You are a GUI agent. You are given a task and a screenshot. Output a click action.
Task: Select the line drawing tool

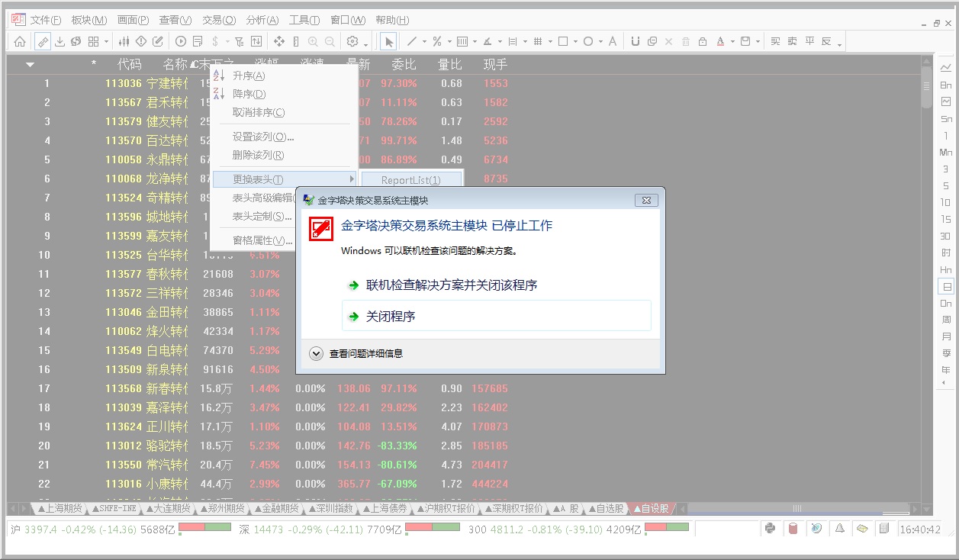(x=412, y=41)
